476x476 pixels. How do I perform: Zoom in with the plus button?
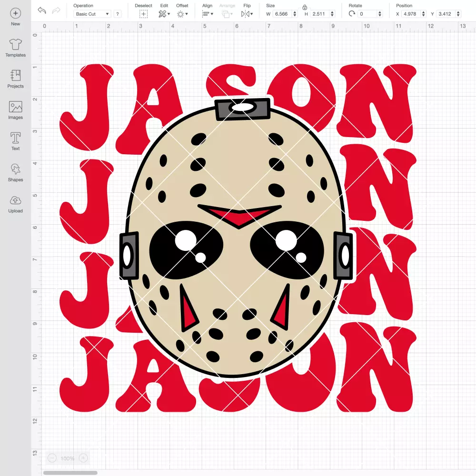tap(83, 458)
